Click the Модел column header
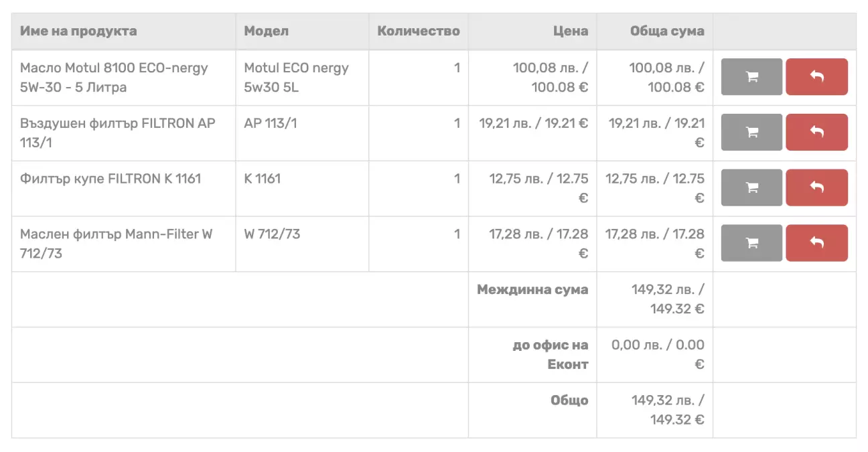The width and height of the screenshot is (868, 452). click(x=266, y=31)
